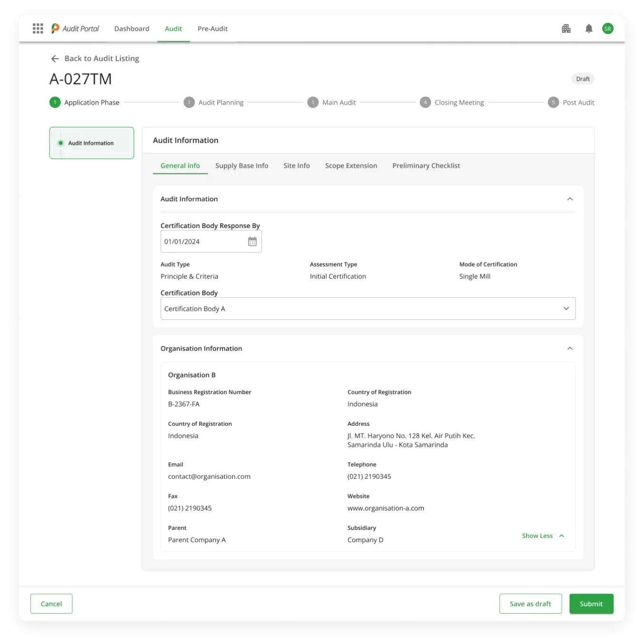Viewport: 644px width, 644px height.
Task: Click the Submit button
Action: pyautogui.click(x=591, y=604)
